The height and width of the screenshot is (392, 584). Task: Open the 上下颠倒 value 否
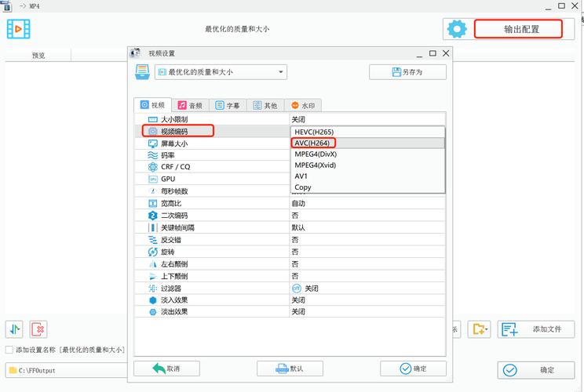(367, 276)
